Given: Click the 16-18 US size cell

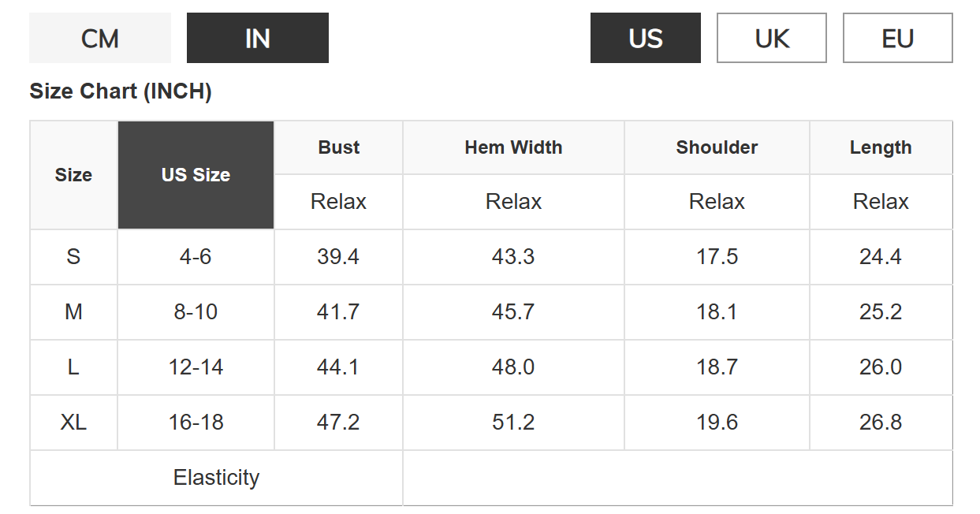Looking at the screenshot, I should 196,423.
